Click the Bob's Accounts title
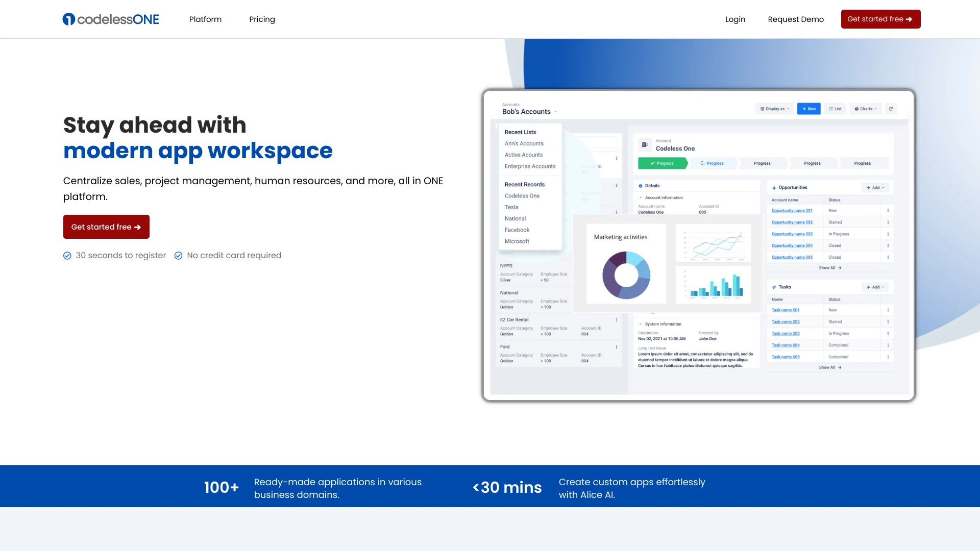Image resolution: width=980 pixels, height=551 pixels. (526, 111)
